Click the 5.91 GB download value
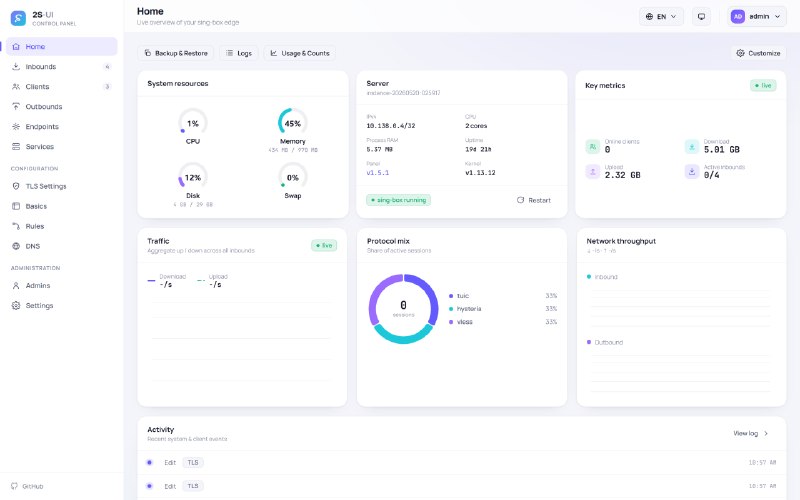 pos(721,149)
